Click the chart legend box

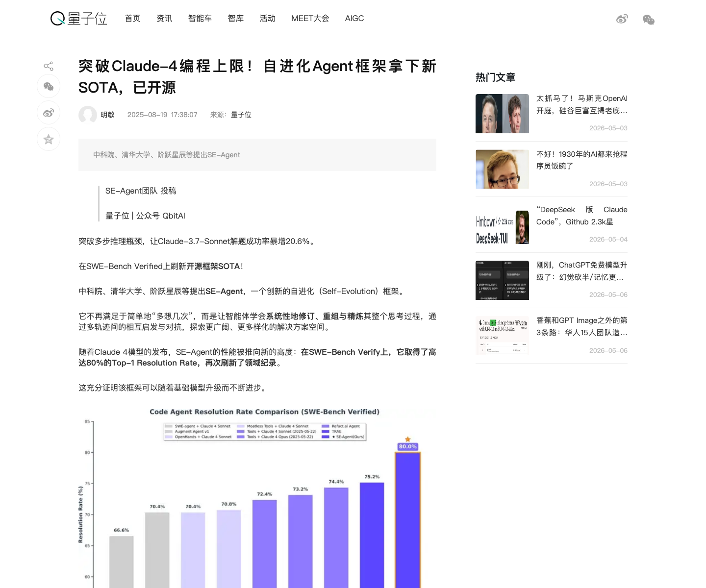265,432
